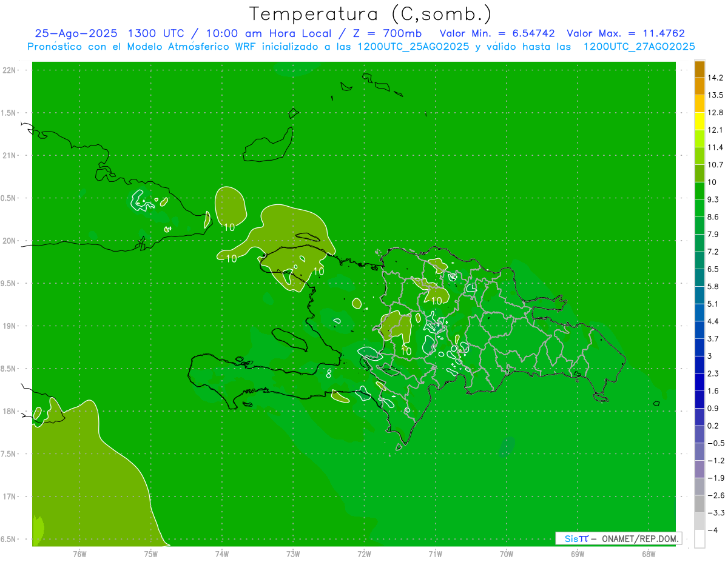Click the "20N" latitude axis label
728x562 pixels.
tap(10, 241)
